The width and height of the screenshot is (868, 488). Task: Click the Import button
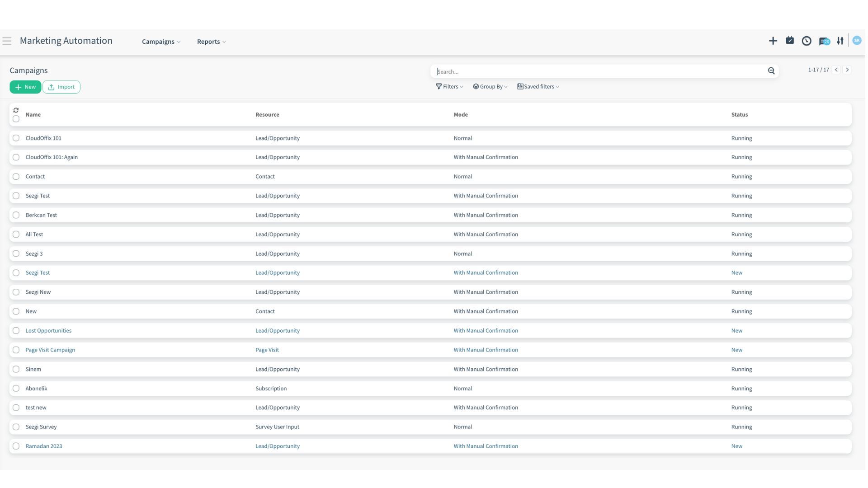pyautogui.click(x=61, y=87)
